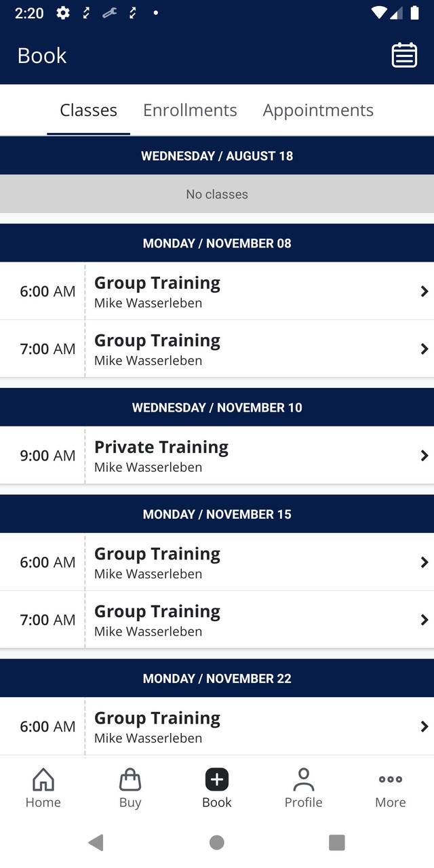Select the Classes tab
The height and width of the screenshot is (868, 434).
pos(88,111)
